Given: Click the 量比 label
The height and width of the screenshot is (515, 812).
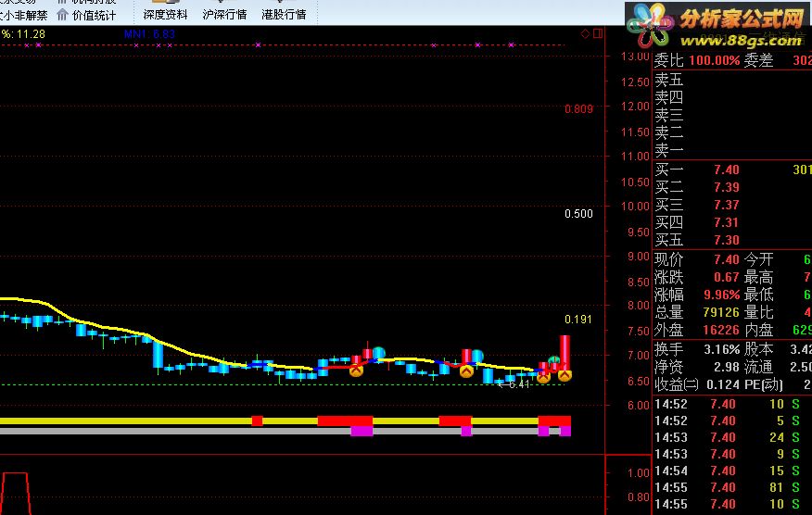Looking at the screenshot, I should (758, 312).
